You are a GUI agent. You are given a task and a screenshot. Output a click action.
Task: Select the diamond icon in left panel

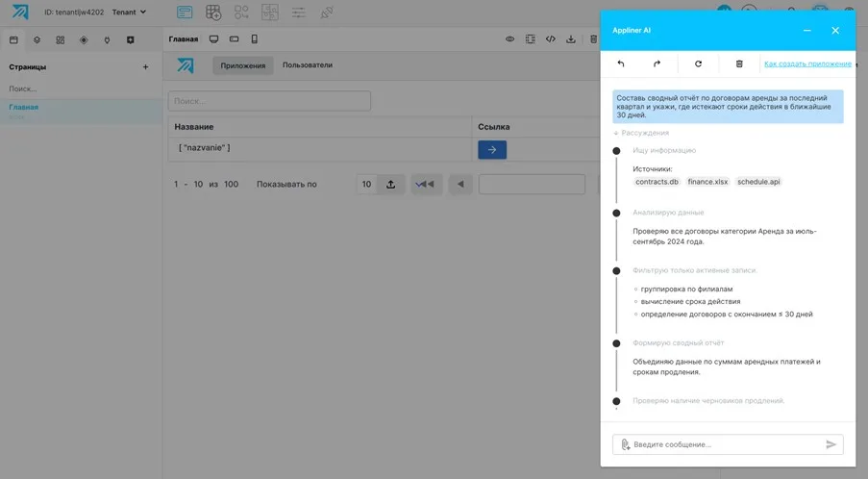(84, 39)
